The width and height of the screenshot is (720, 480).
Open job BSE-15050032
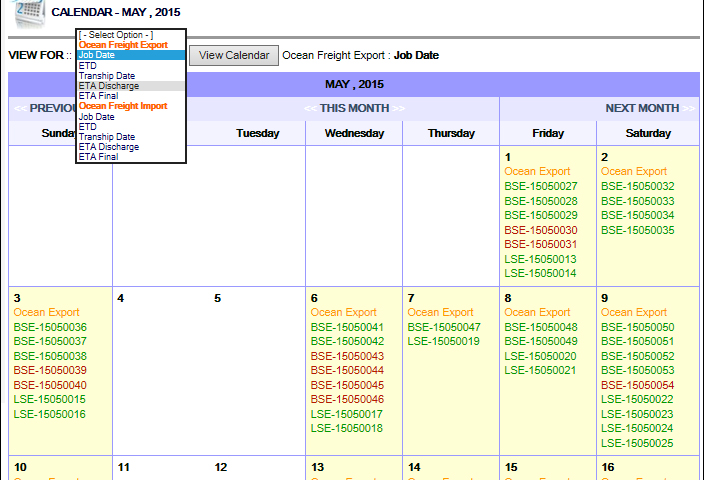[637, 186]
